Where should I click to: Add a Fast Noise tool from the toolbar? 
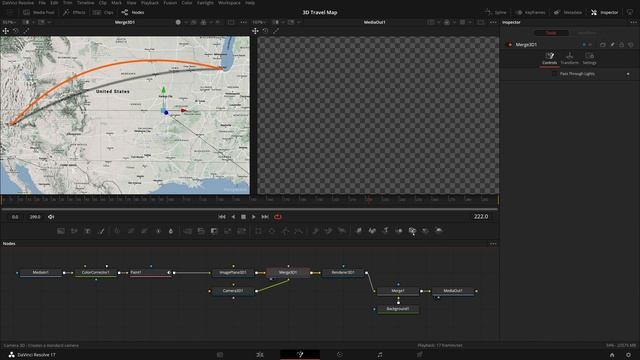point(74,231)
